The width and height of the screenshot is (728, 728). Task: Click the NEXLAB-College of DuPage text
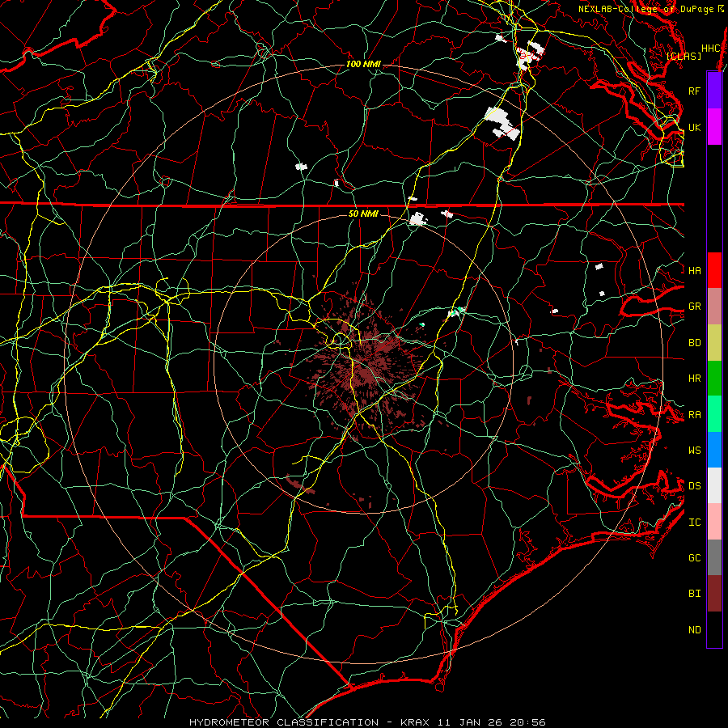[645, 9]
